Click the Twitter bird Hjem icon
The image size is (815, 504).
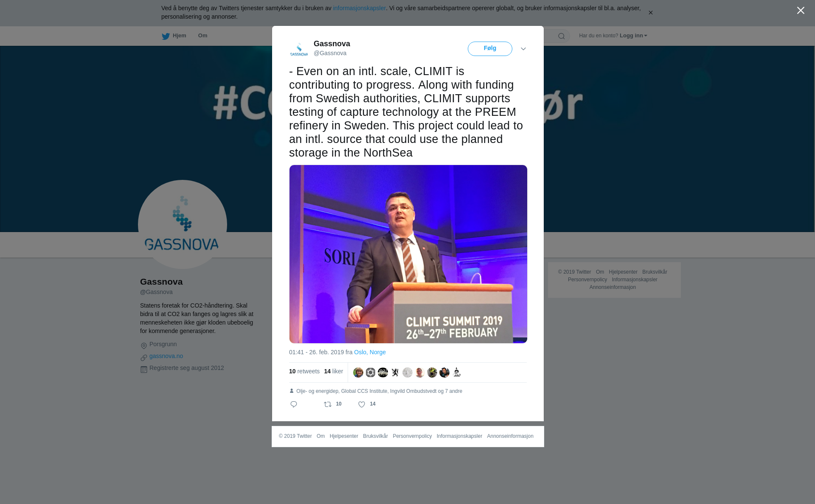pyautogui.click(x=166, y=36)
